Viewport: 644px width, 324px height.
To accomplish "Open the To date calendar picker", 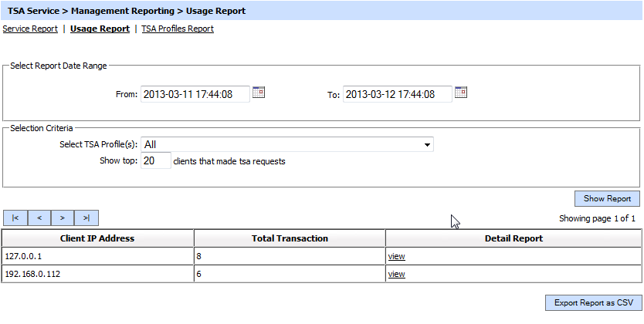I will (x=461, y=93).
